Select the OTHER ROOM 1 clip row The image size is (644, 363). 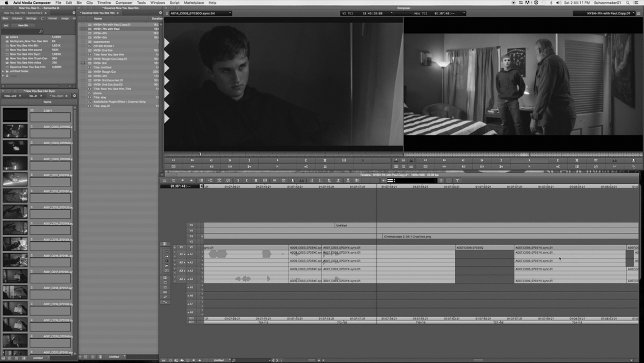tap(104, 46)
